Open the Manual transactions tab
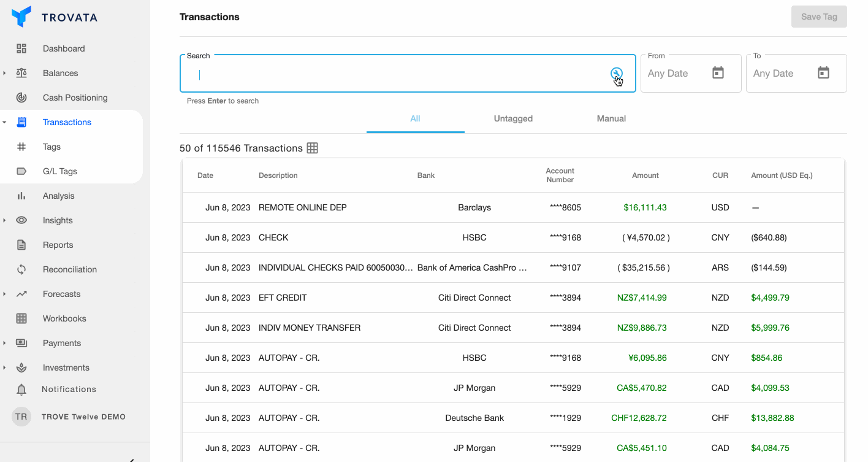 (611, 118)
